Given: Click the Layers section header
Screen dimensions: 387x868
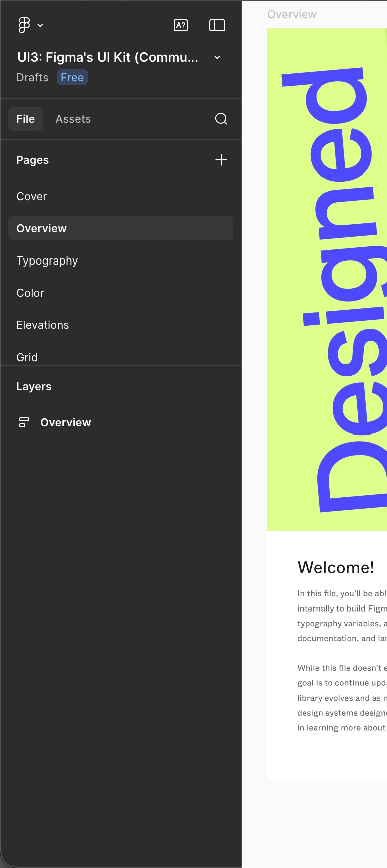Looking at the screenshot, I should point(34,387).
